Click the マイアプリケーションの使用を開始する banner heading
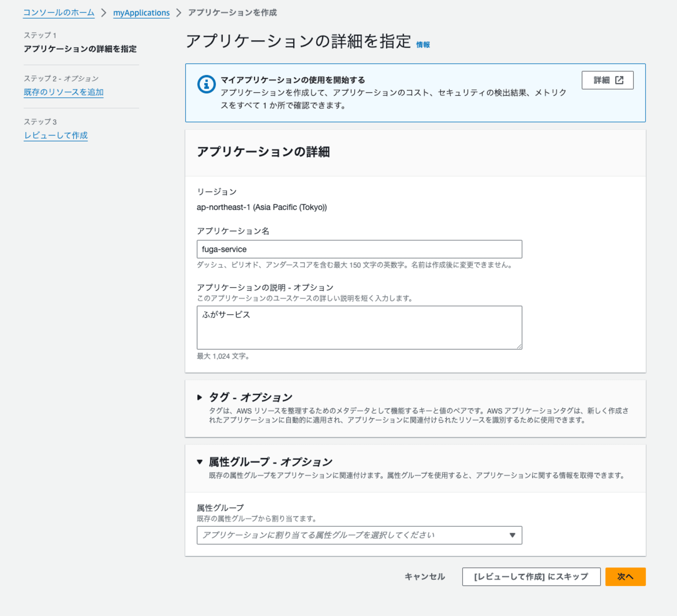The height and width of the screenshot is (616, 677). pos(293,80)
